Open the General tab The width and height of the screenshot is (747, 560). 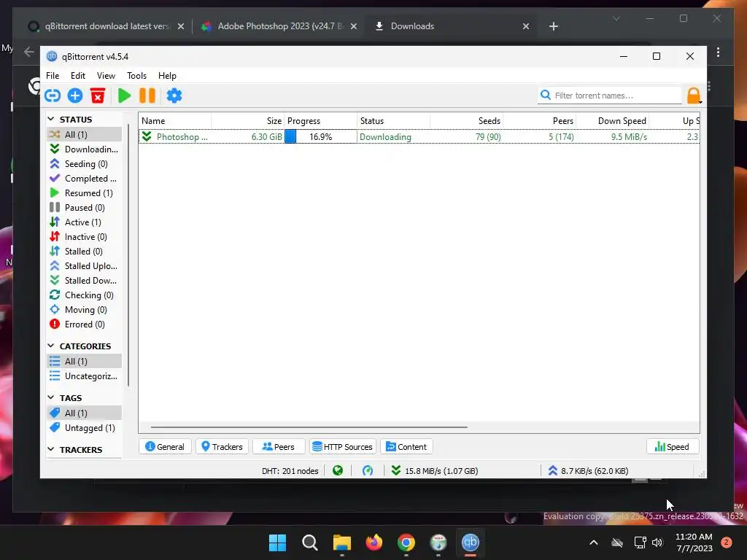(x=165, y=447)
